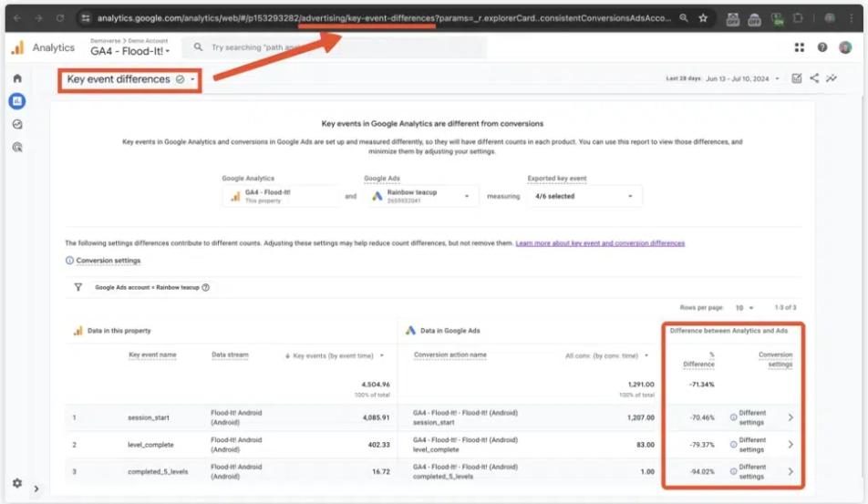This screenshot has height=504, width=868.
Task: Click the browser address bar URL
Action: pos(384,18)
